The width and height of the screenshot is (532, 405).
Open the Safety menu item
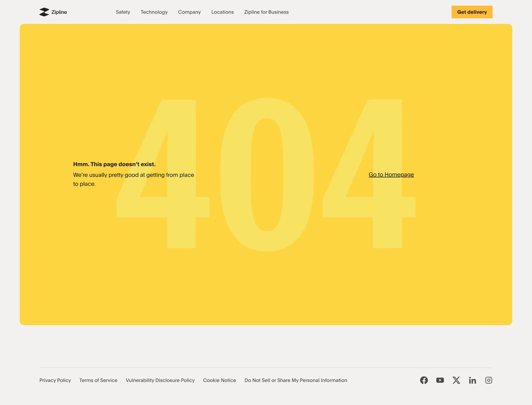point(123,12)
